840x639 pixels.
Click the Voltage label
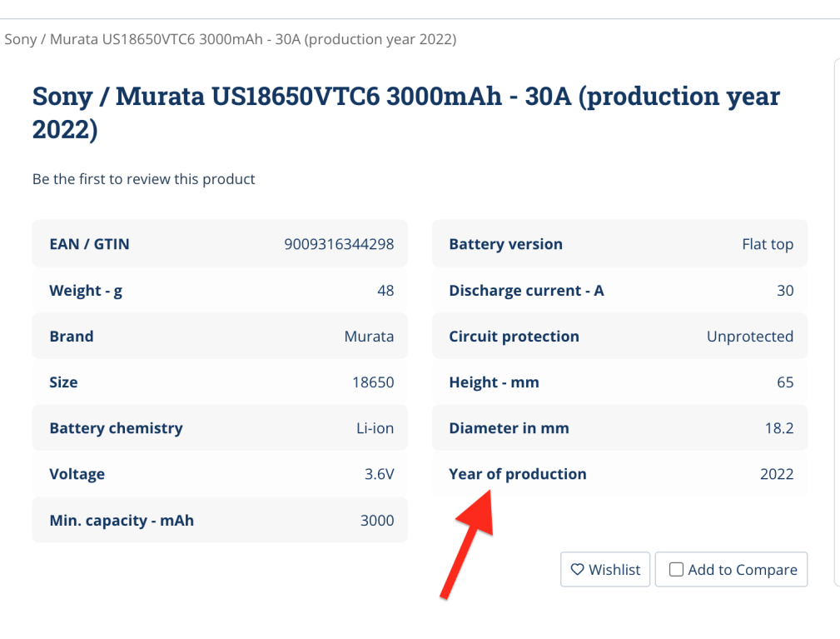pyautogui.click(x=77, y=474)
